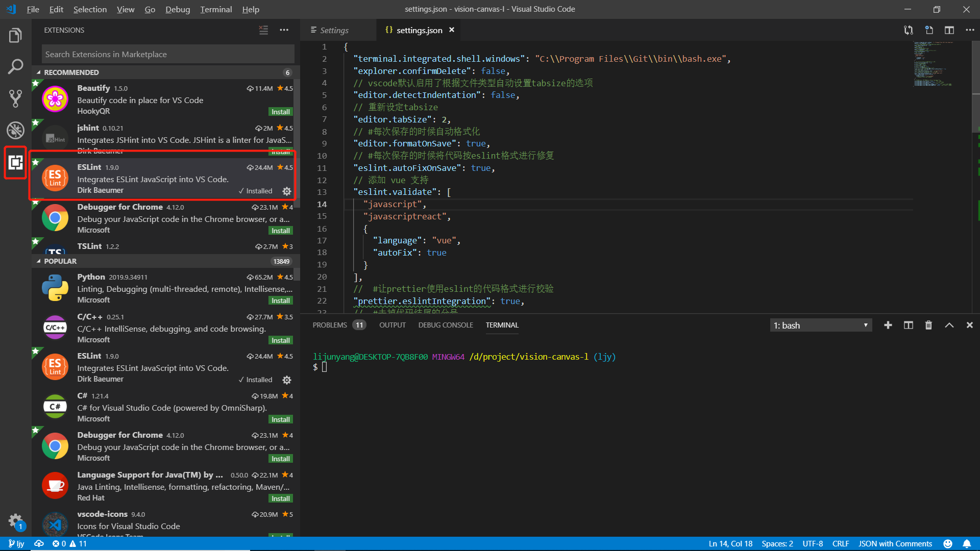
Task: Install the Beautify extension
Action: pyautogui.click(x=281, y=112)
